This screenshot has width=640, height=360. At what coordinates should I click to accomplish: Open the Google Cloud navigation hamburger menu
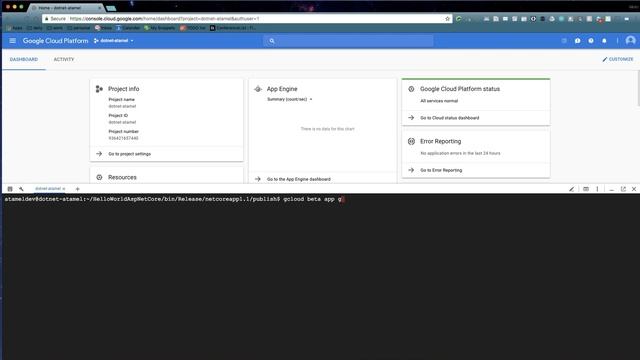[13, 41]
